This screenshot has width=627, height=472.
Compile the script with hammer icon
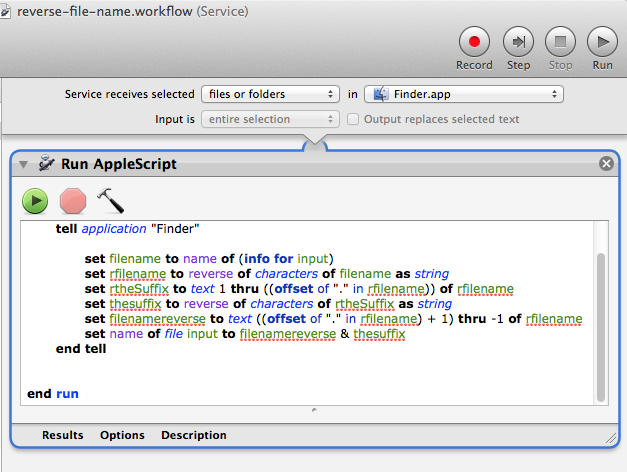tap(110, 200)
